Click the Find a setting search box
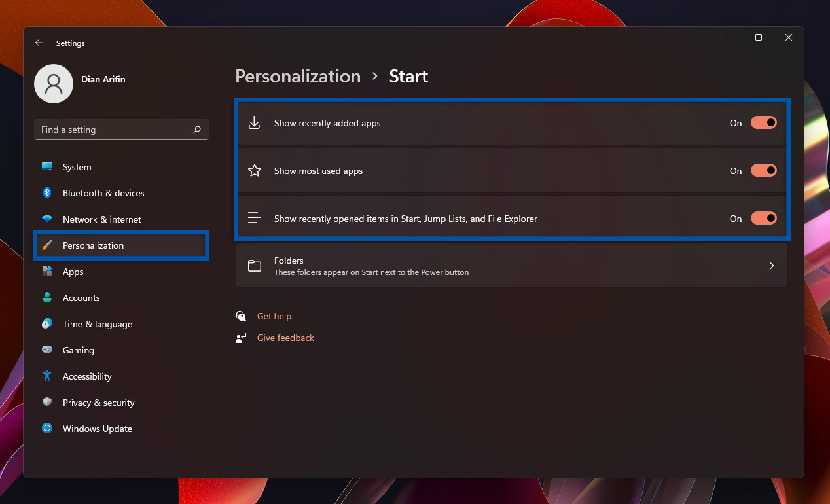The height and width of the screenshot is (504, 830). (x=121, y=130)
